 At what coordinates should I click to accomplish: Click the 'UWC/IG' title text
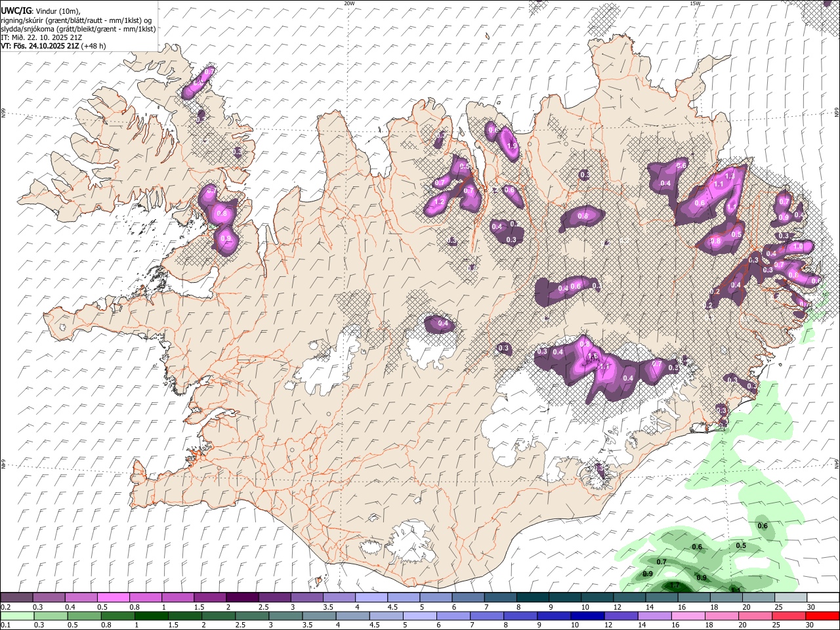coord(16,11)
